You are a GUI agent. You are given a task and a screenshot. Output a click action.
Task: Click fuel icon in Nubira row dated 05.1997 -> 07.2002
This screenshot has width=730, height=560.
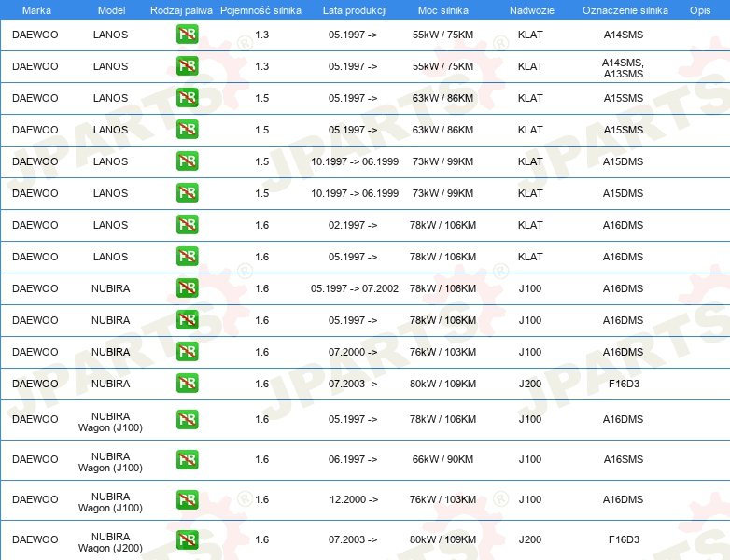tap(187, 288)
